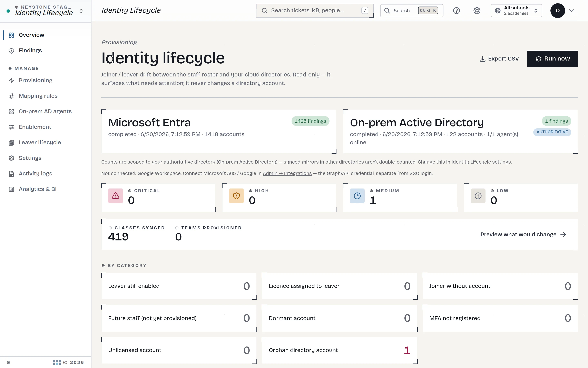Click the 1425 findings badge
This screenshot has width=588, height=368.
click(x=310, y=121)
